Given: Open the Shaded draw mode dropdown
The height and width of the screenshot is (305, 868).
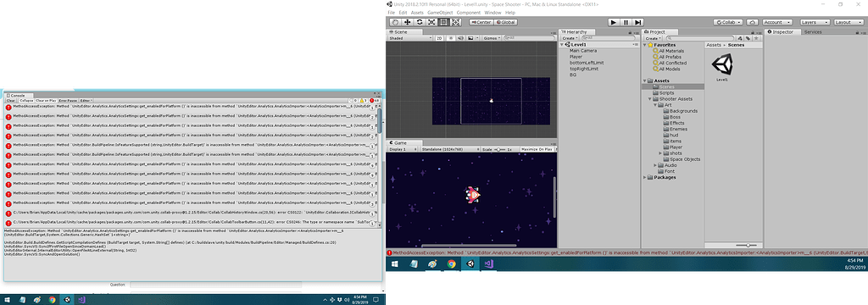Looking at the screenshot, I should (x=409, y=38).
